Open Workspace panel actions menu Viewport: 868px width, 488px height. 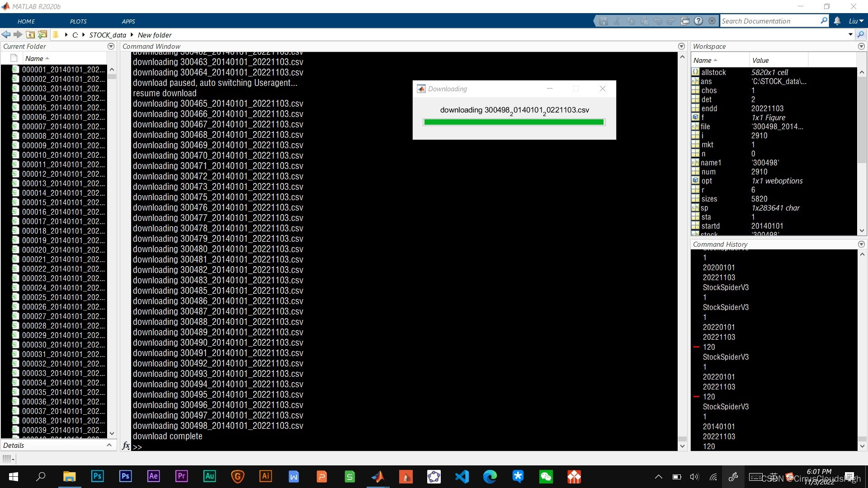click(x=861, y=47)
